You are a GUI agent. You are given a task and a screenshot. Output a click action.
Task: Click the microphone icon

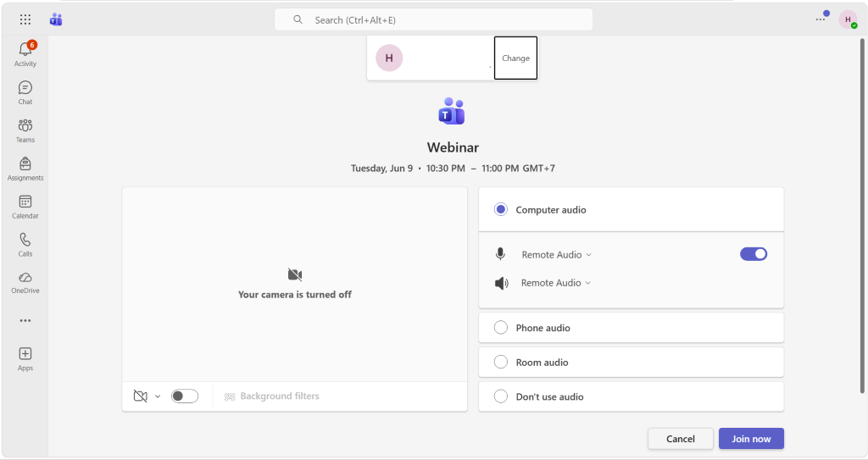(x=500, y=254)
